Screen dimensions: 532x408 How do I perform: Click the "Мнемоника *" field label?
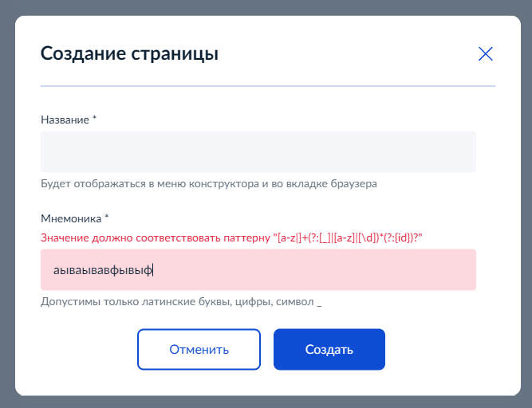click(75, 218)
